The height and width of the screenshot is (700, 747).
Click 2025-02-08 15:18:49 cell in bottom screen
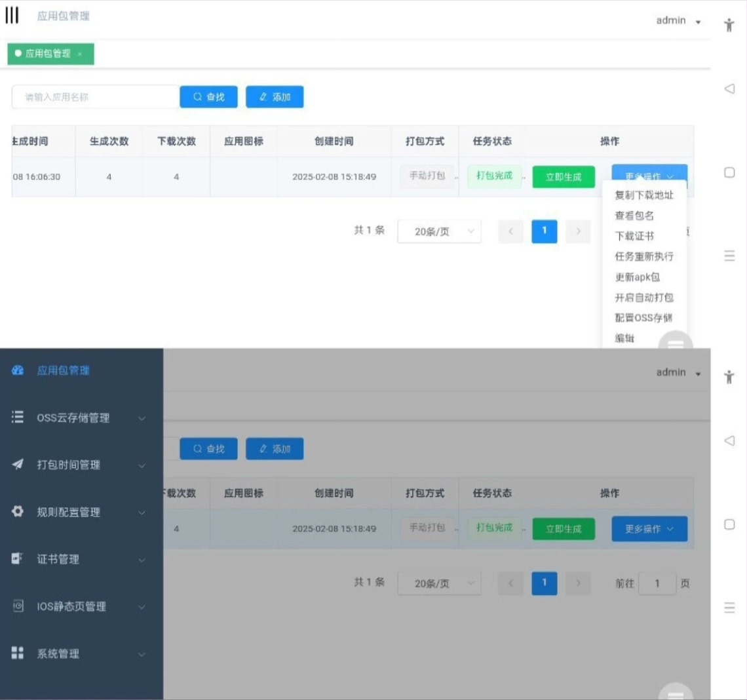(x=334, y=528)
